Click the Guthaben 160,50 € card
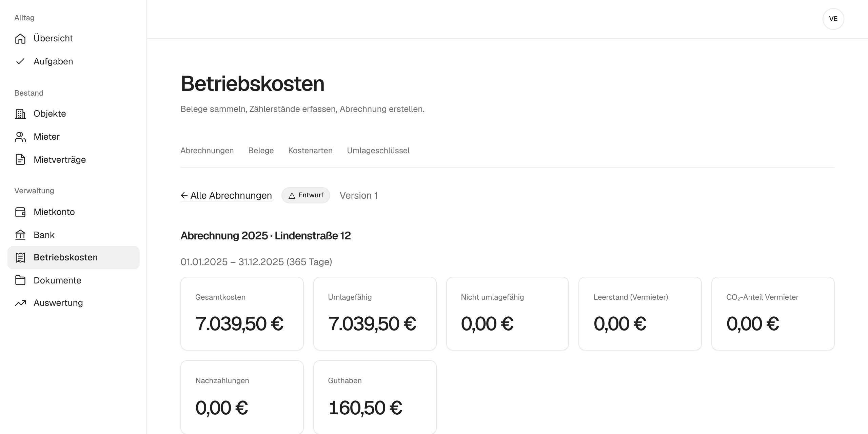Viewport: 868px width, 434px height. click(x=375, y=397)
